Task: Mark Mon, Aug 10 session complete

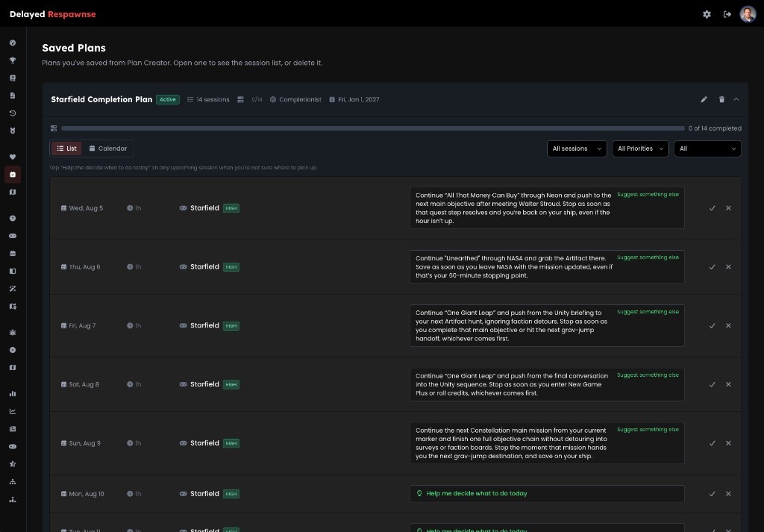Action: coord(712,494)
